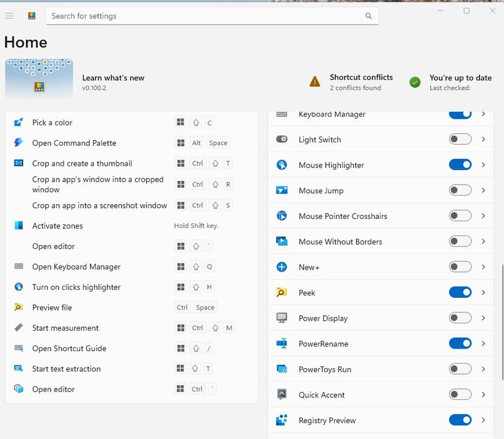Click the PowerToys app logo icon
Viewport: 504px width, 439px height.
pyautogui.click(x=32, y=16)
